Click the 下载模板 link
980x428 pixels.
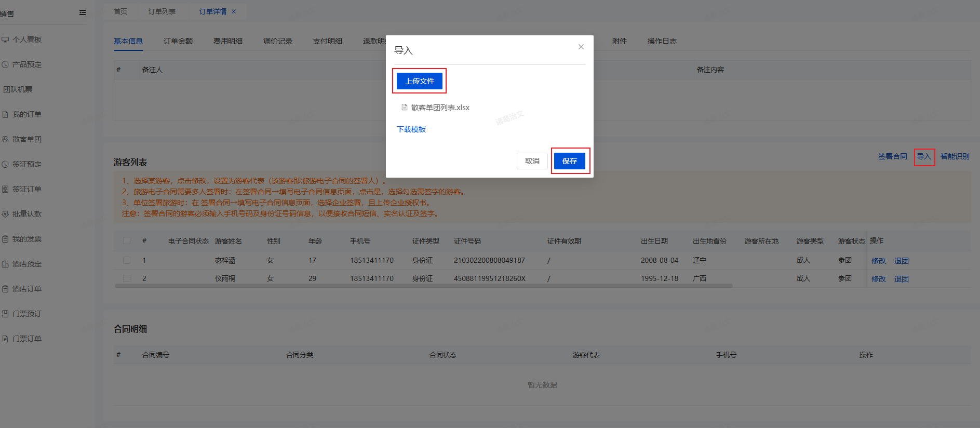click(411, 129)
